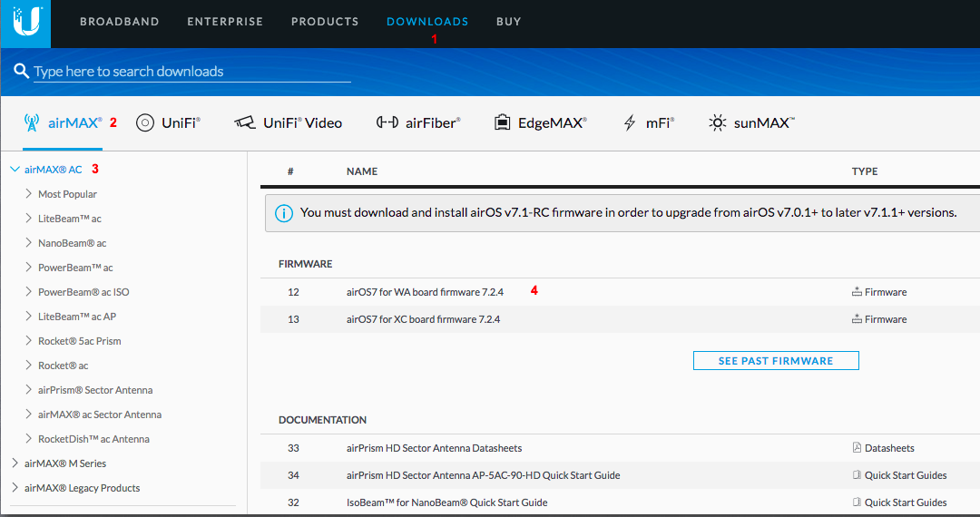Expand the LiteBeam ac chevron
This screenshot has width=980, height=517.
tap(29, 218)
